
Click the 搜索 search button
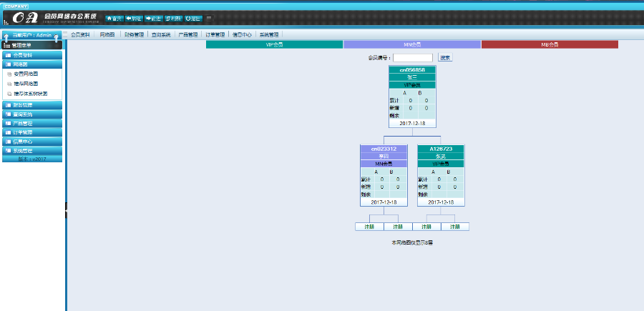click(445, 58)
